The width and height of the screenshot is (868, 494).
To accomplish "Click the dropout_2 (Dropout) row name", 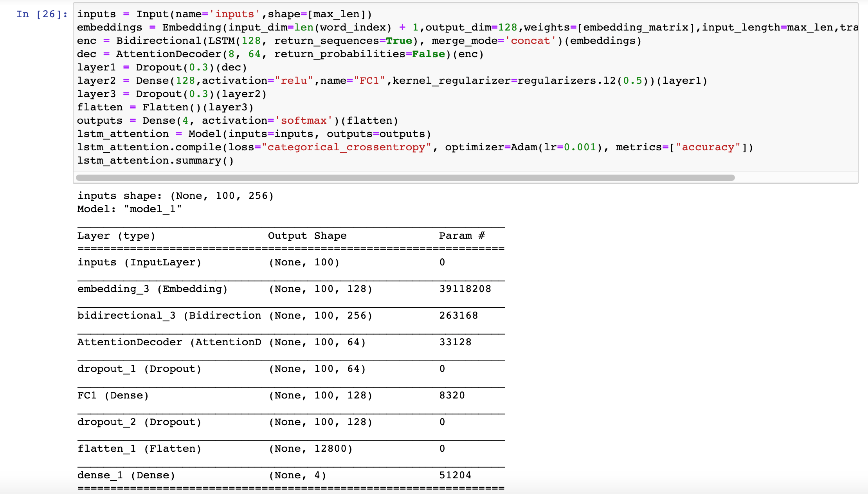I will pos(139,422).
